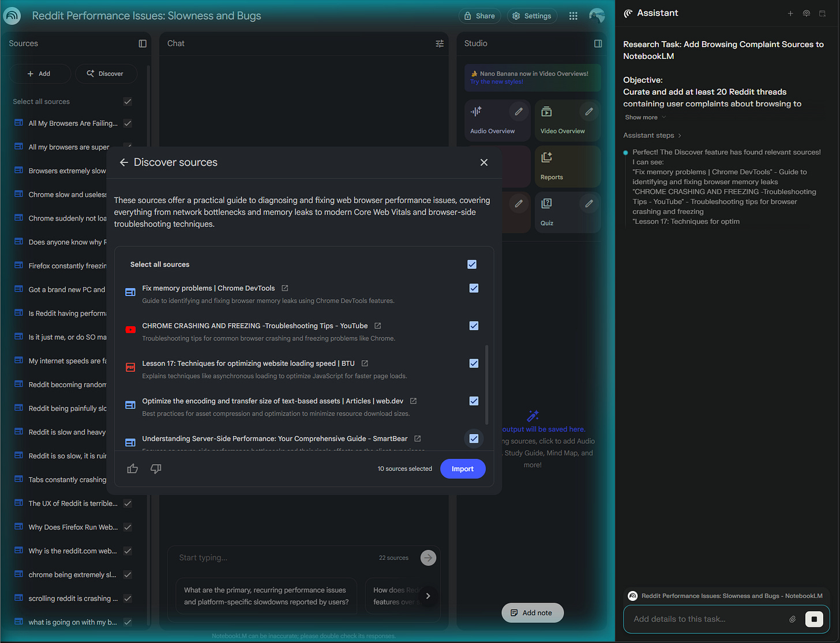Toggle The UX of Reddit is terrible checkbox
840x643 pixels.
coord(127,503)
